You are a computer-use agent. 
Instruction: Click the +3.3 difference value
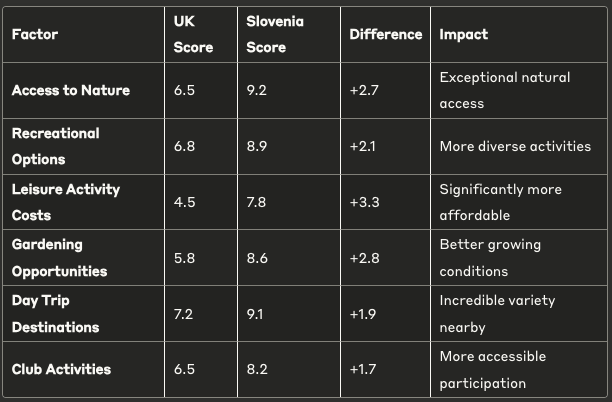(x=364, y=201)
